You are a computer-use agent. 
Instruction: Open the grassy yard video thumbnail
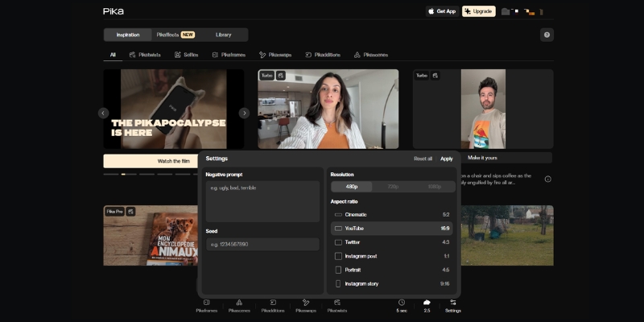coord(507,235)
